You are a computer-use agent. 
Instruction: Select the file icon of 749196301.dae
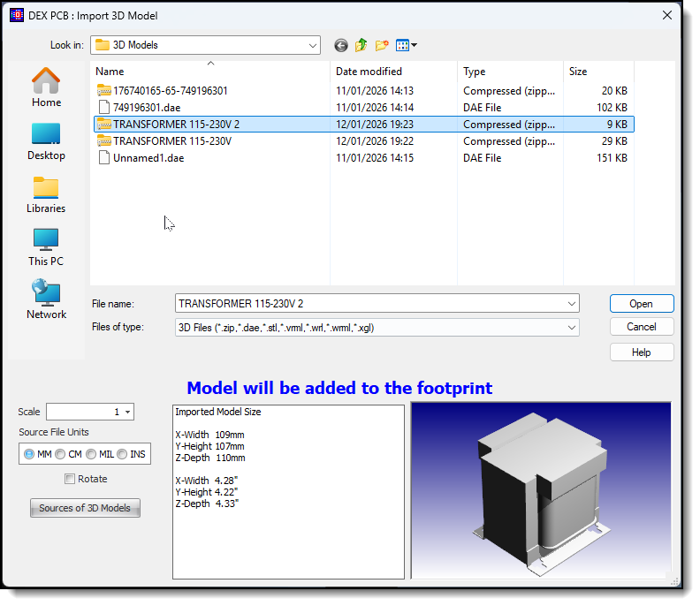click(x=104, y=108)
